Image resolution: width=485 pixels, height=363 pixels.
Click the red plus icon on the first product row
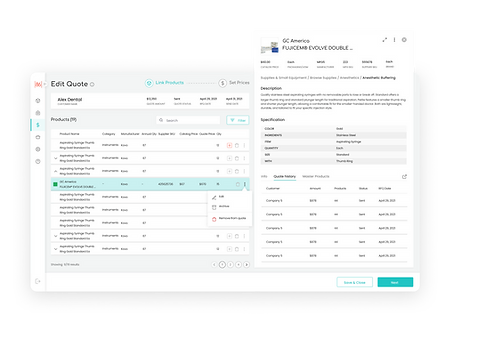[x=229, y=145]
